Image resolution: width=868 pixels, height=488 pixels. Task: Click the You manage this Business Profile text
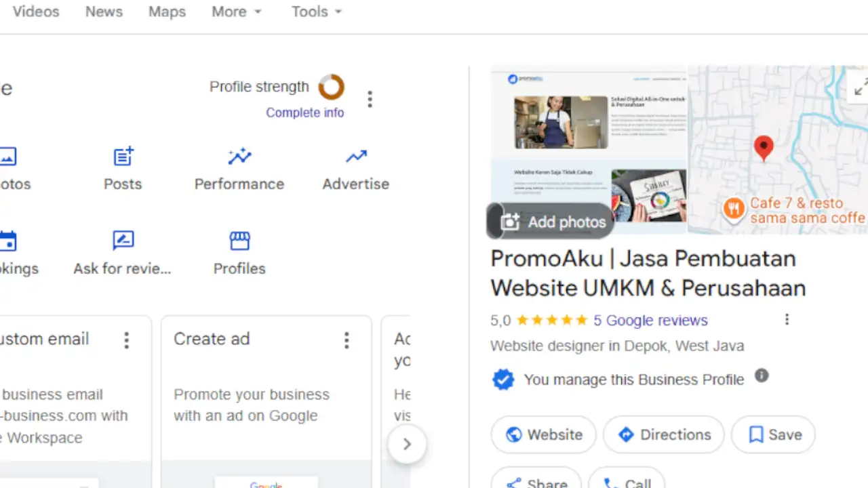click(634, 380)
